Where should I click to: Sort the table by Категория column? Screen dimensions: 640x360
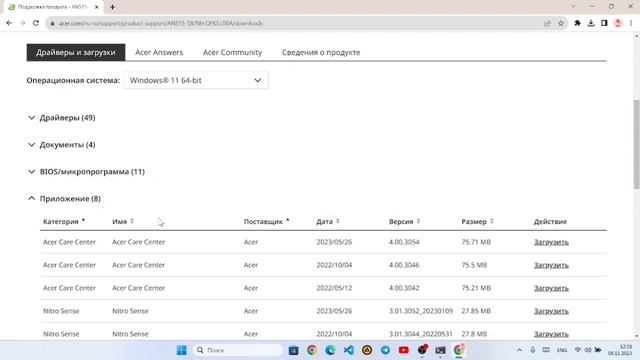[x=64, y=222]
